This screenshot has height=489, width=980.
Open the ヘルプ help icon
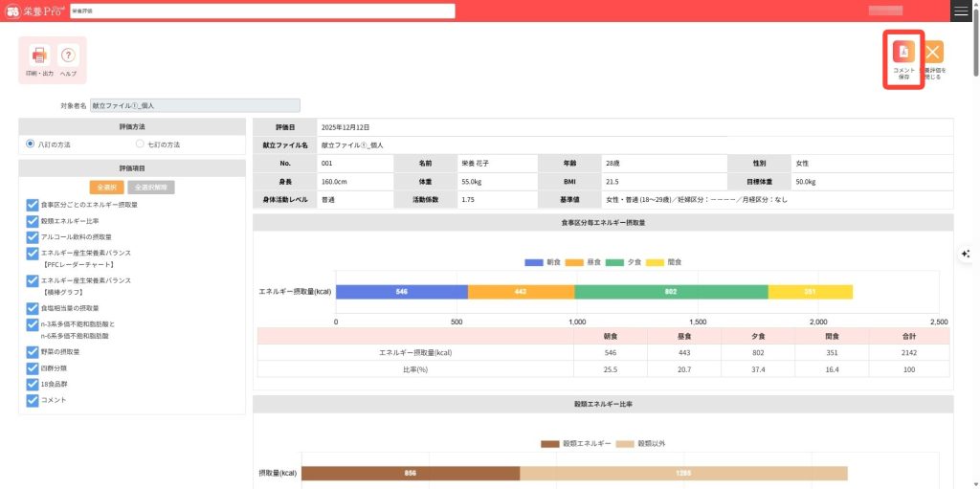tap(68, 56)
